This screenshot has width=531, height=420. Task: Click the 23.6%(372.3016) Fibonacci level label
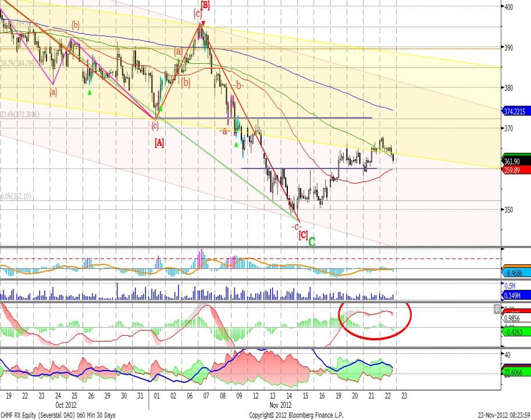point(20,116)
